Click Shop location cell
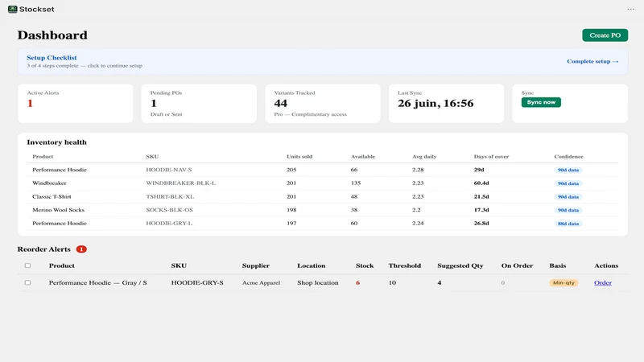644x362 pixels. click(x=317, y=283)
